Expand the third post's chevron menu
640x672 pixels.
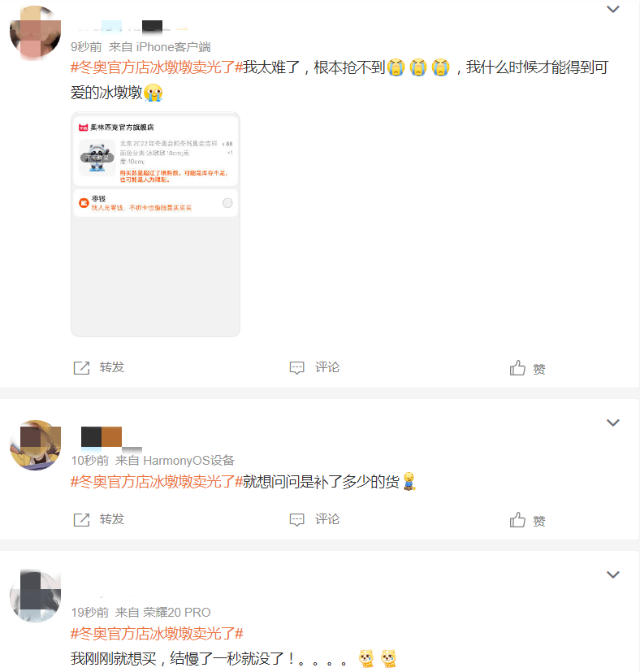click(613, 574)
